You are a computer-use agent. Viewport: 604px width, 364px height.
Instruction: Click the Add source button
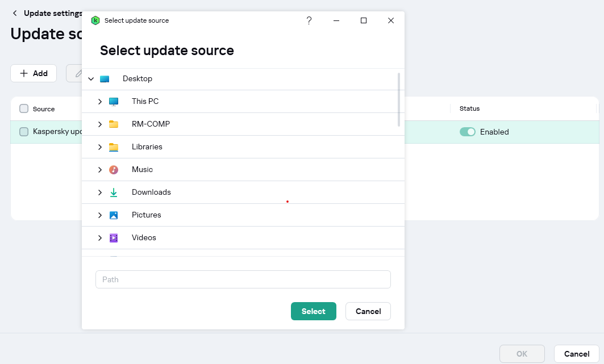pos(34,73)
